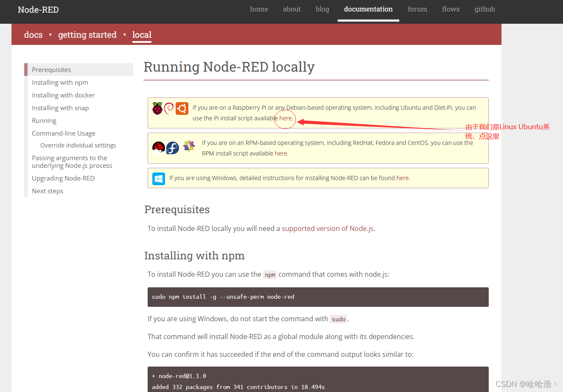Click the orange Ubuntu logo icon

(182, 108)
